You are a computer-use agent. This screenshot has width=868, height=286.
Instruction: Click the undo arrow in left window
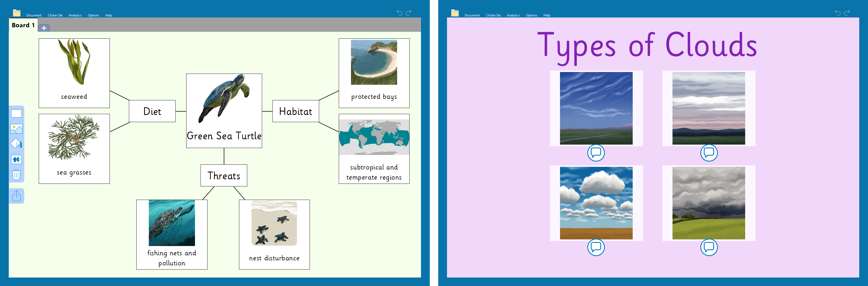(399, 13)
